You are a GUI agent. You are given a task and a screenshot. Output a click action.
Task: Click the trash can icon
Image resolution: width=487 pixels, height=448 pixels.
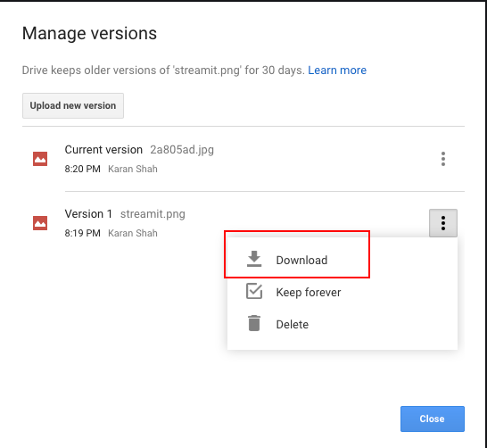point(254,323)
